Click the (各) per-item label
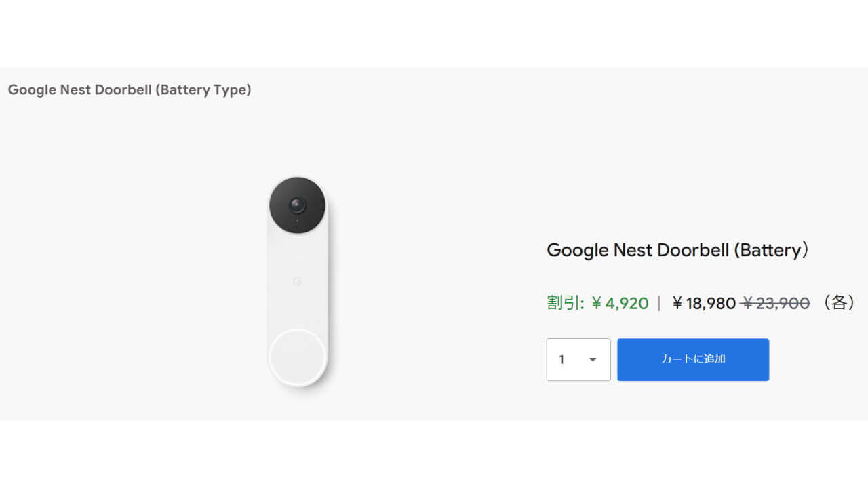 [x=838, y=304]
